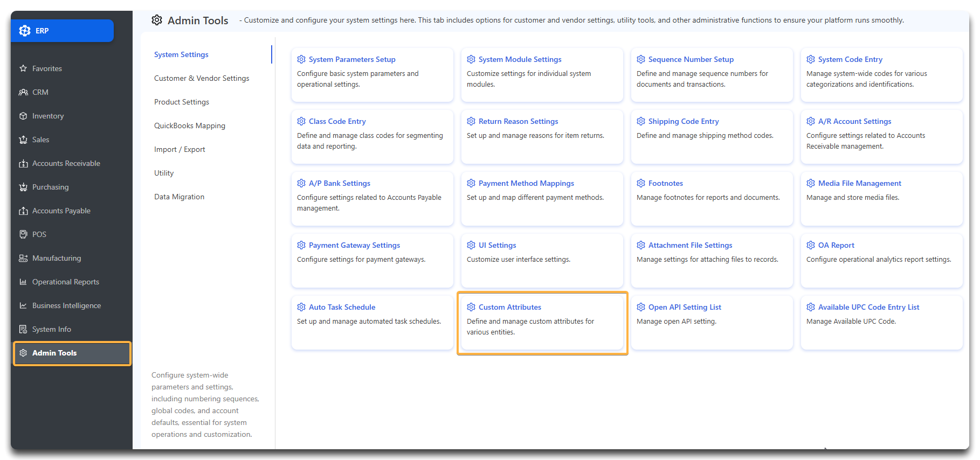Image resolution: width=980 pixels, height=460 pixels.
Task: Open Available UPC Code Entry List
Action: [868, 307]
